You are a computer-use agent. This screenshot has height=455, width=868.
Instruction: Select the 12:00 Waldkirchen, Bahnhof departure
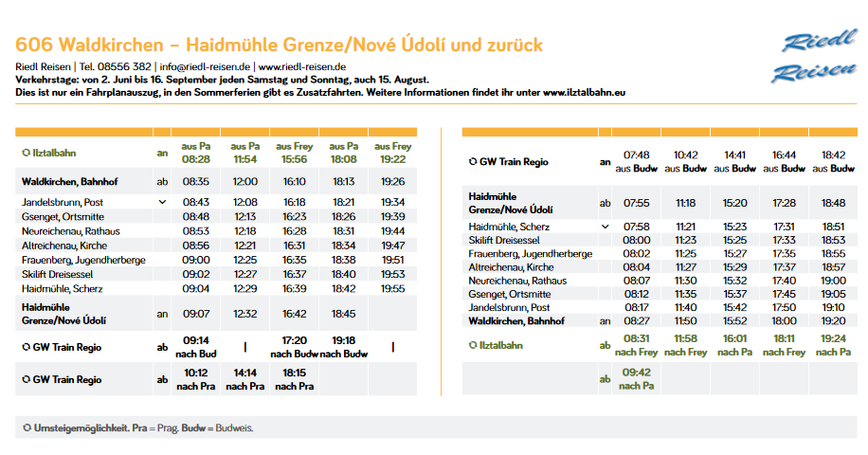tap(244, 182)
